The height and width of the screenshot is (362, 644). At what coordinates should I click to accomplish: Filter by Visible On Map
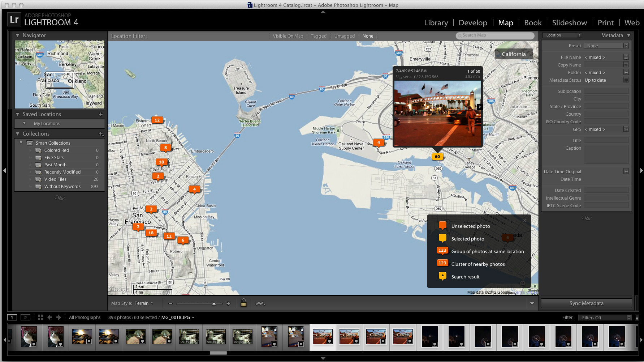tap(288, 36)
